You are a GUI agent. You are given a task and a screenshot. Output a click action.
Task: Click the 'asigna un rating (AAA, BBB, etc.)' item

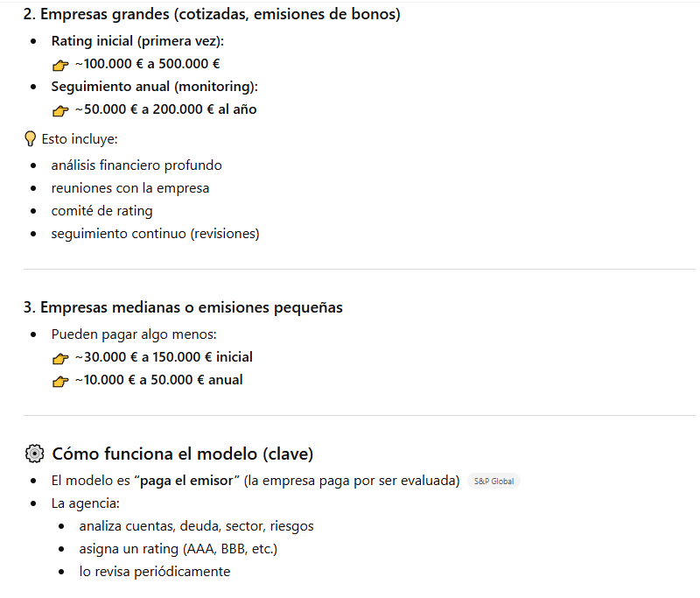pyautogui.click(x=178, y=549)
